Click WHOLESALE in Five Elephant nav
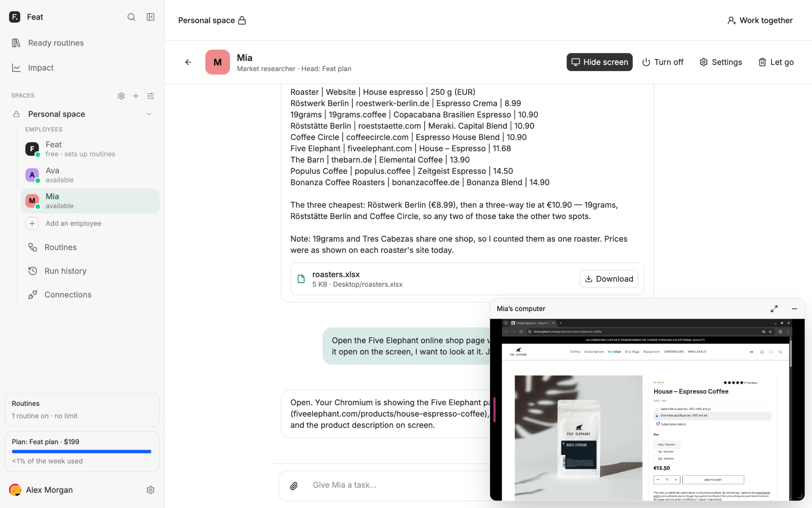 (x=697, y=352)
